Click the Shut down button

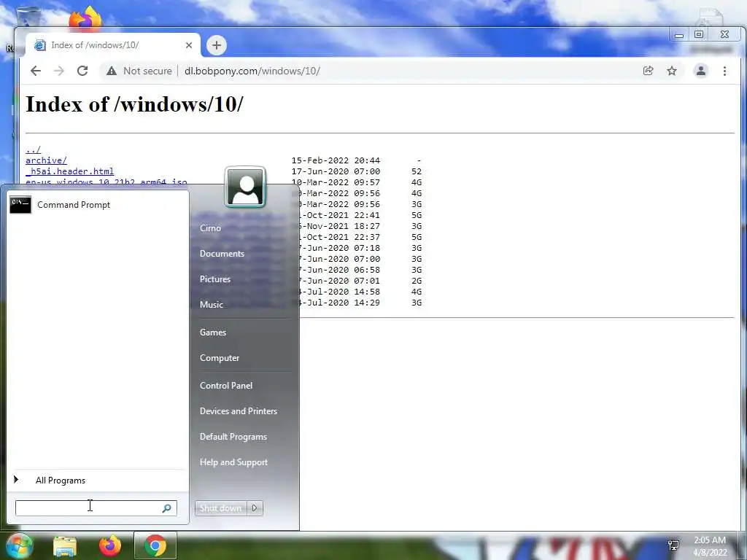click(x=220, y=508)
